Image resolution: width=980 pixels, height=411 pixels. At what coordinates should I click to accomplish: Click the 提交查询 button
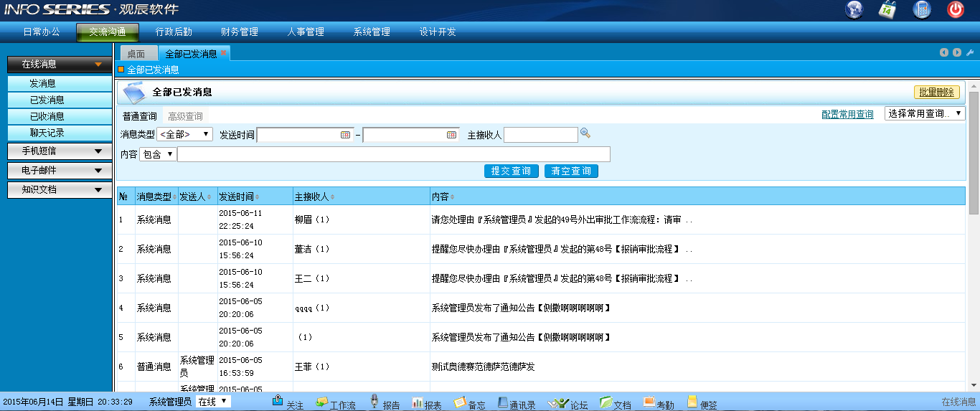point(512,171)
